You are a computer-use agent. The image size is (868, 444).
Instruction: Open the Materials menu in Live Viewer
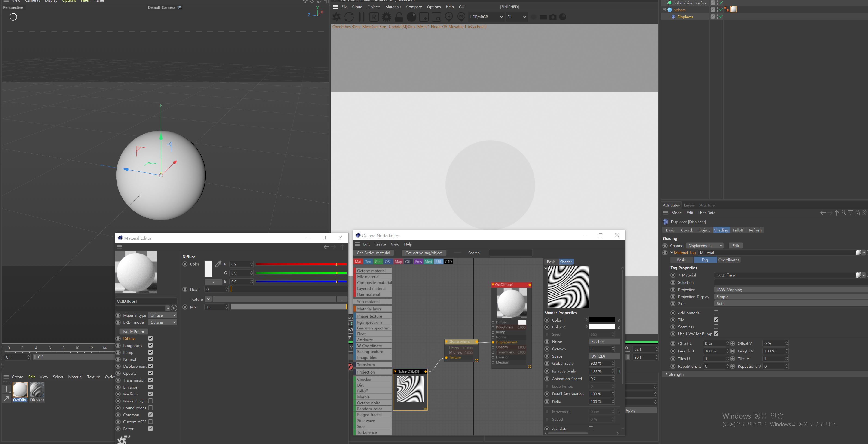click(x=393, y=7)
